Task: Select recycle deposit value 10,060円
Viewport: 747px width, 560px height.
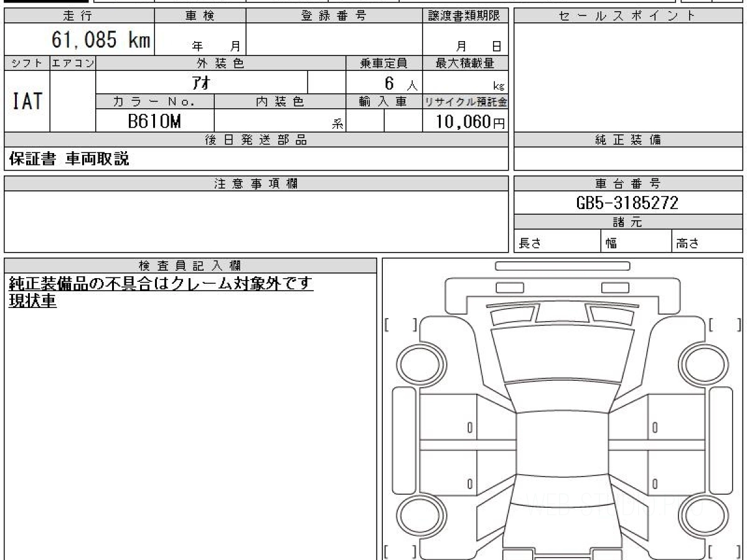Action: (470, 121)
